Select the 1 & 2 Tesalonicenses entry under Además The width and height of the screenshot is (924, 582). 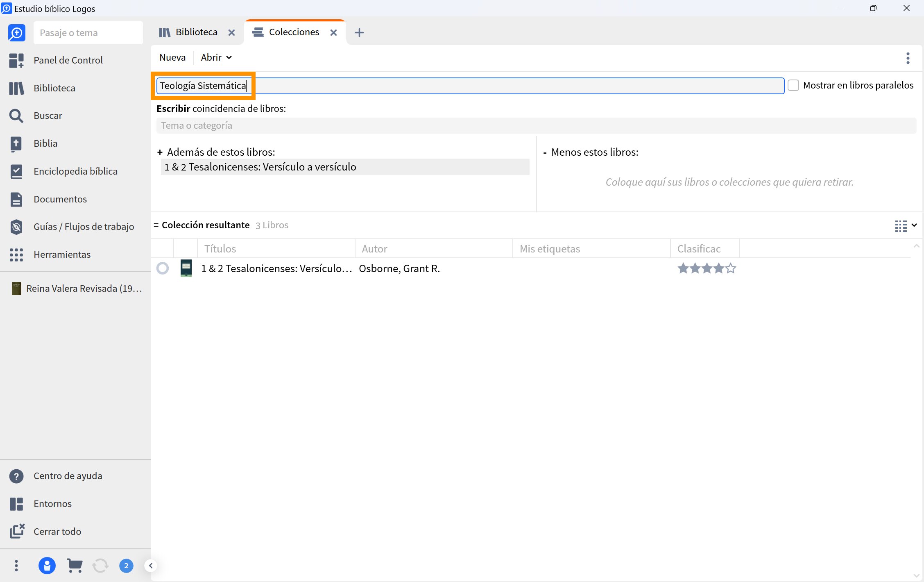point(345,167)
